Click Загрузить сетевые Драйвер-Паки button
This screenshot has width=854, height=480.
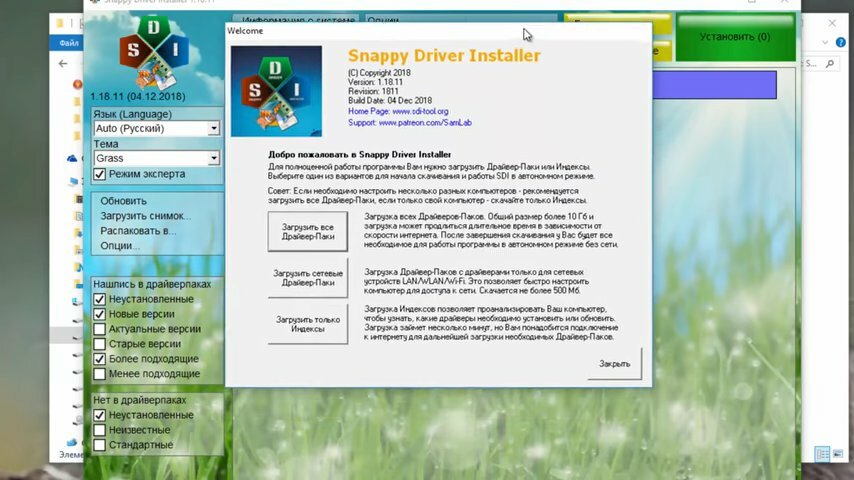pos(308,278)
